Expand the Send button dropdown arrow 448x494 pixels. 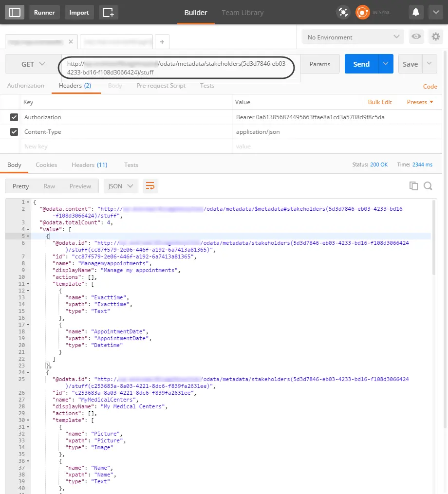click(x=386, y=64)
